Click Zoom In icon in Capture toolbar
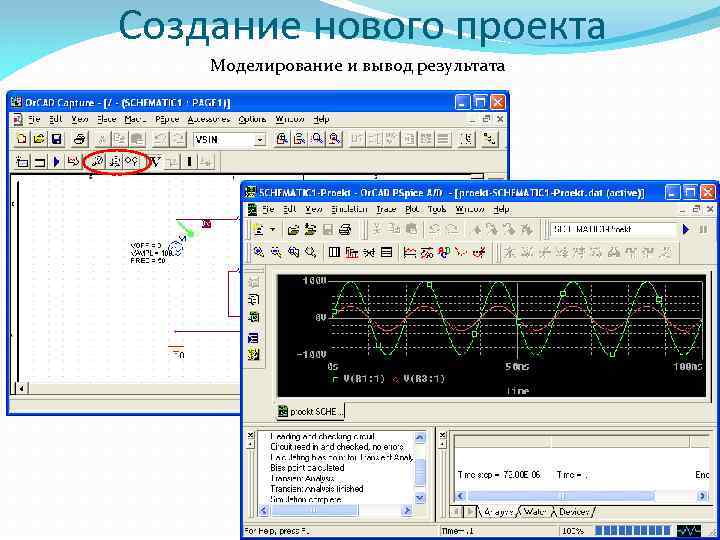 point(283,139)
